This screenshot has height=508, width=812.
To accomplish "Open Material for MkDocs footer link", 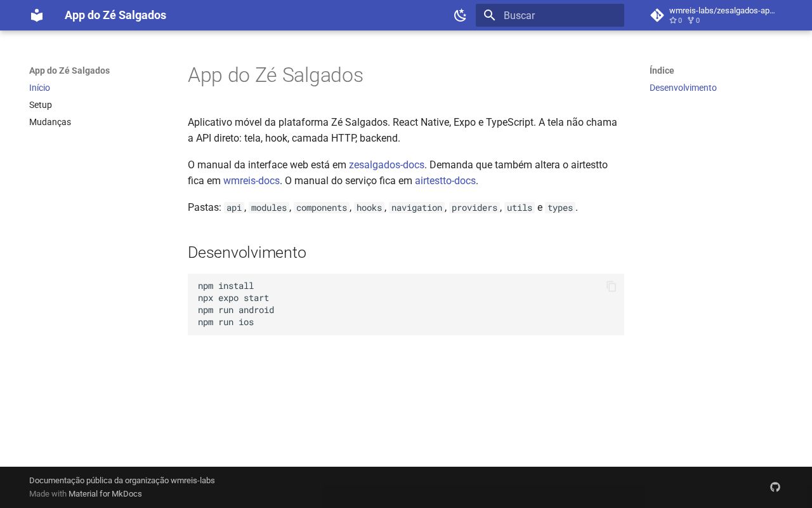I will (x=105, y=493).
